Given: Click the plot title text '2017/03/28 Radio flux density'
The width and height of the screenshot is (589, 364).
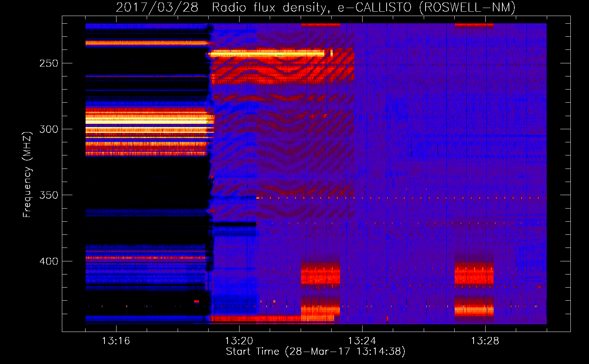Looking at the screenshot, I should (223, 7).
